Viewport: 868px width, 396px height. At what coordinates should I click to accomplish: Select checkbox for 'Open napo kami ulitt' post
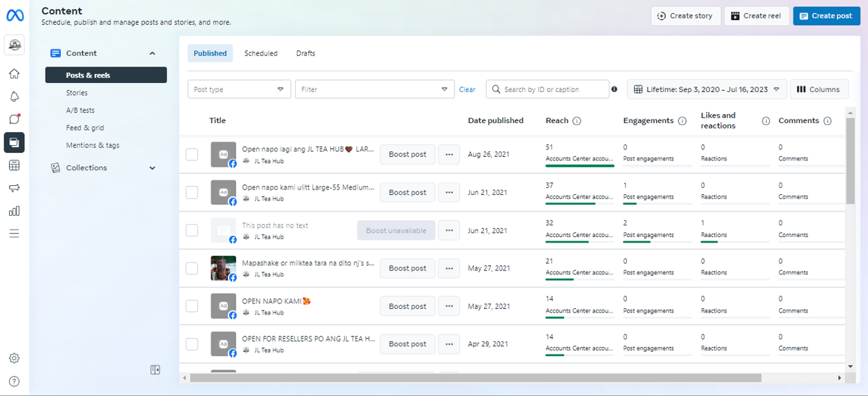(192, 193)
